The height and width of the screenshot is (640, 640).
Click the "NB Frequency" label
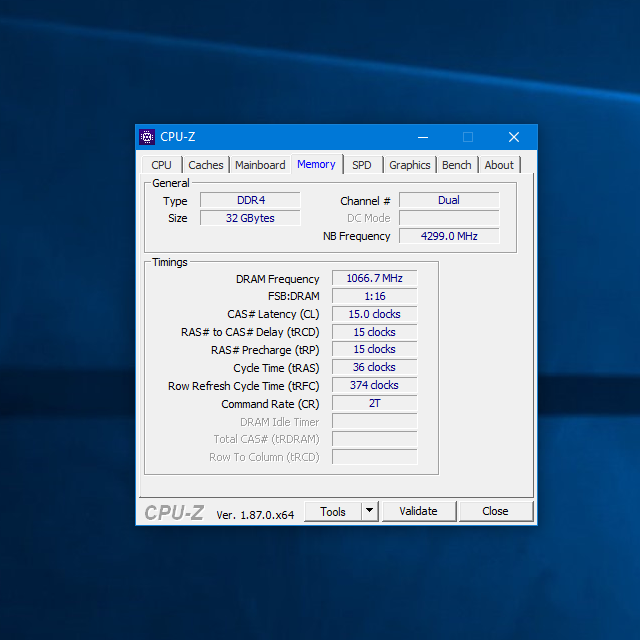[357, 236]
